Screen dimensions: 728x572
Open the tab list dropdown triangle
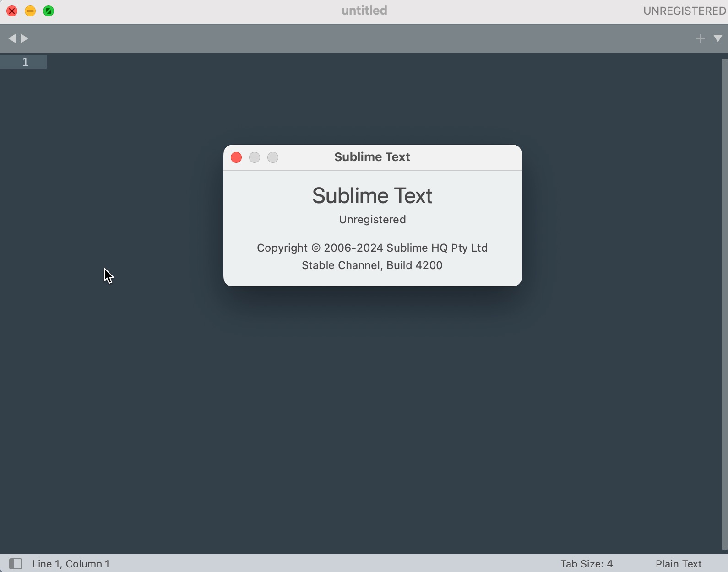tap(718, 38)
